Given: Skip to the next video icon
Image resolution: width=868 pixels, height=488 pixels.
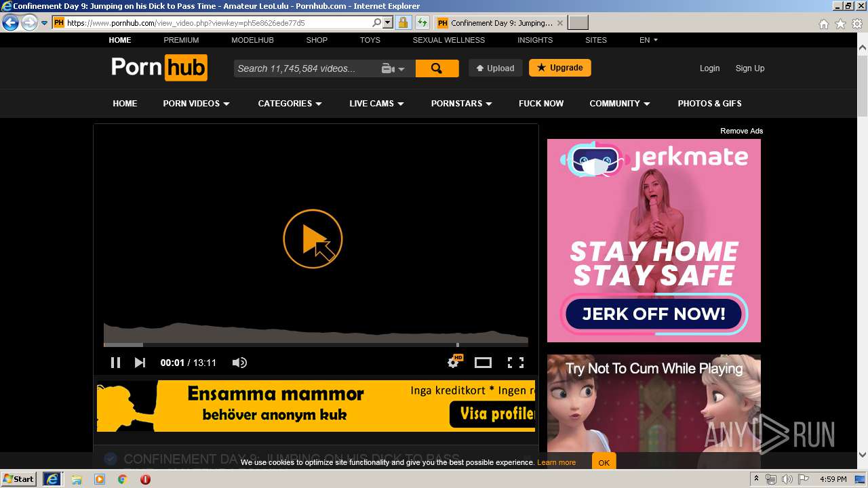Looking at the screenshot, I should 140,363.
